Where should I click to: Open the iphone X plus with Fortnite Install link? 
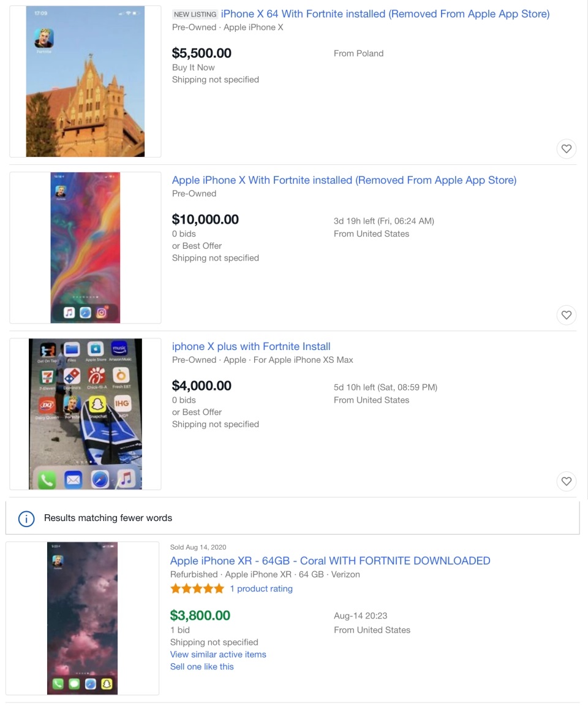coord(251,346)
